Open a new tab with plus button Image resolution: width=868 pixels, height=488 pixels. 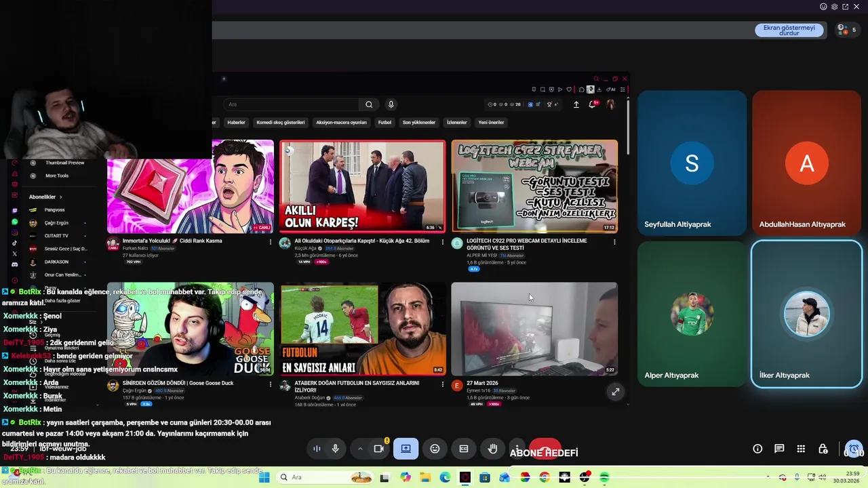[224, 79]
